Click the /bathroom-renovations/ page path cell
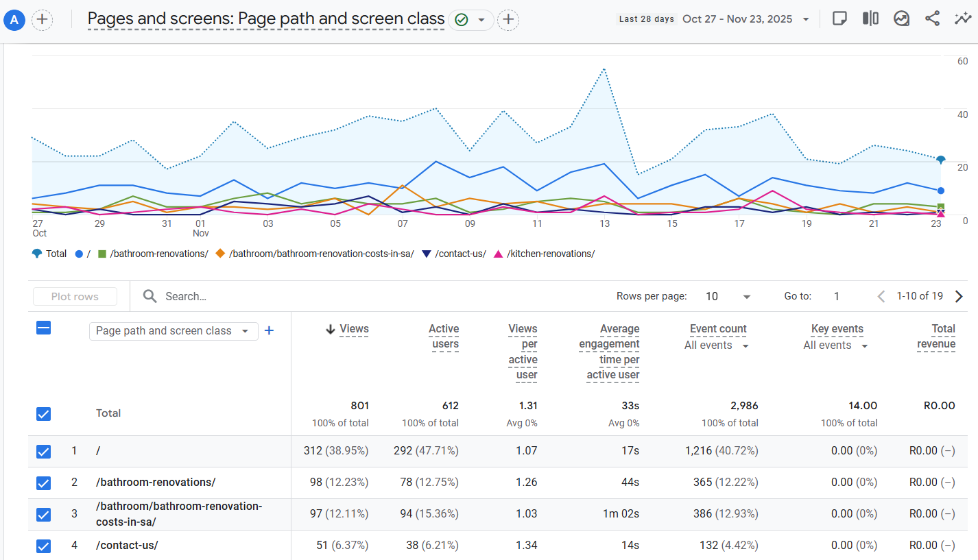 [x=156, y=483]
